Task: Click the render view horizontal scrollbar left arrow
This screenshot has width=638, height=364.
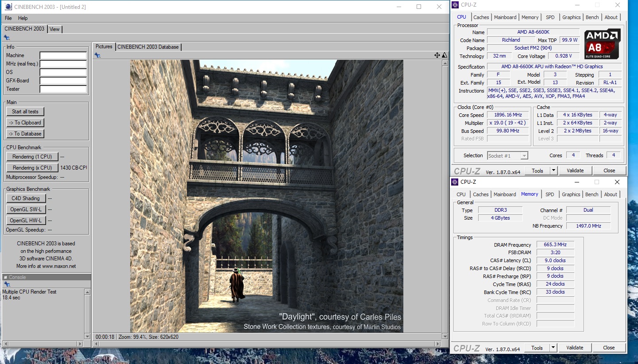Action: 96,344
